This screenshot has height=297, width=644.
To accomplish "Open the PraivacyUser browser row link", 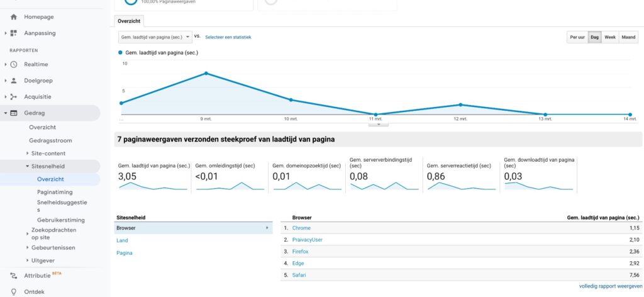I will pyautogui.click(x=307, y=240).
